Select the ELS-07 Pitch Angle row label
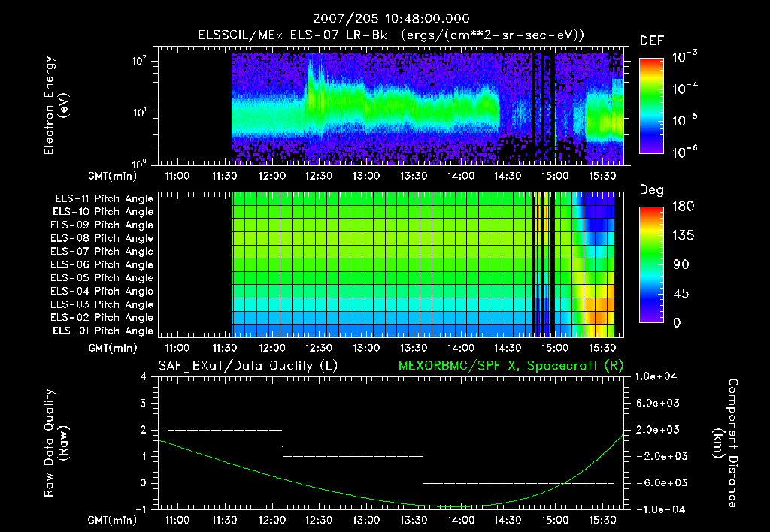This screenshot has height=532, width=770. tap(102, 251)
